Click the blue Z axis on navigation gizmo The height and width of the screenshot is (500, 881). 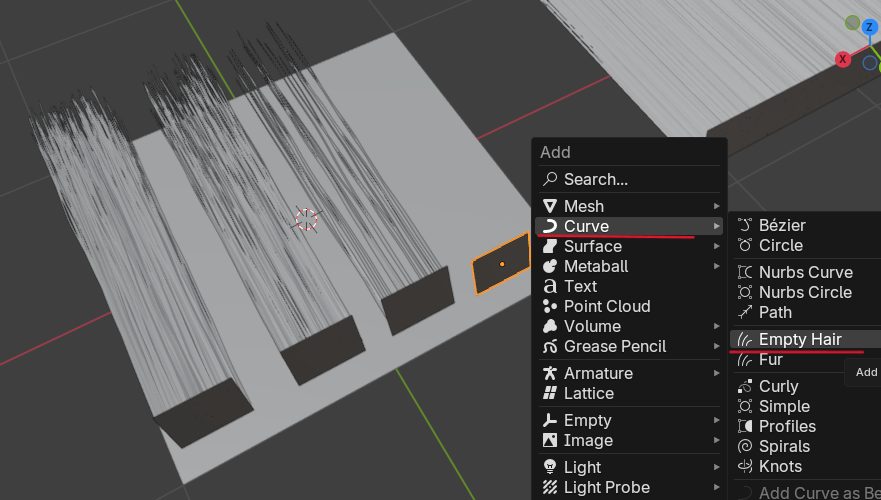(x=870, y=27)
